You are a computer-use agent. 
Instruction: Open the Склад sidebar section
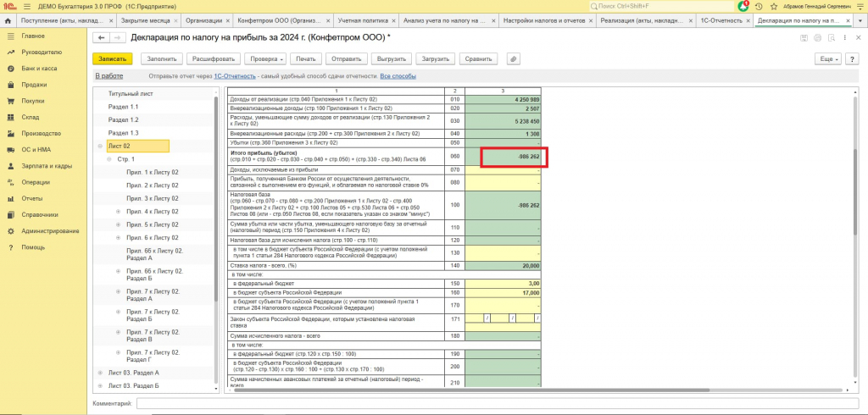(x=31, y=118)
